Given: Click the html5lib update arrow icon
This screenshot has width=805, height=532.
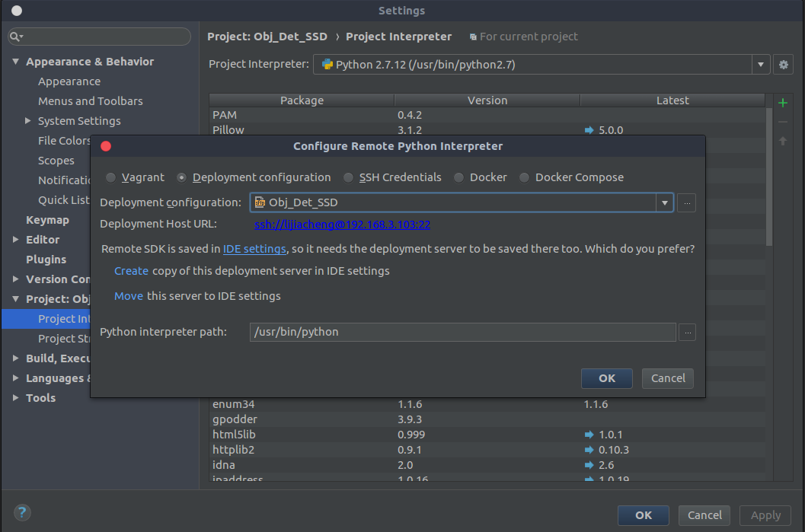Looking at the screenshot, I should (x=589, y=435).
